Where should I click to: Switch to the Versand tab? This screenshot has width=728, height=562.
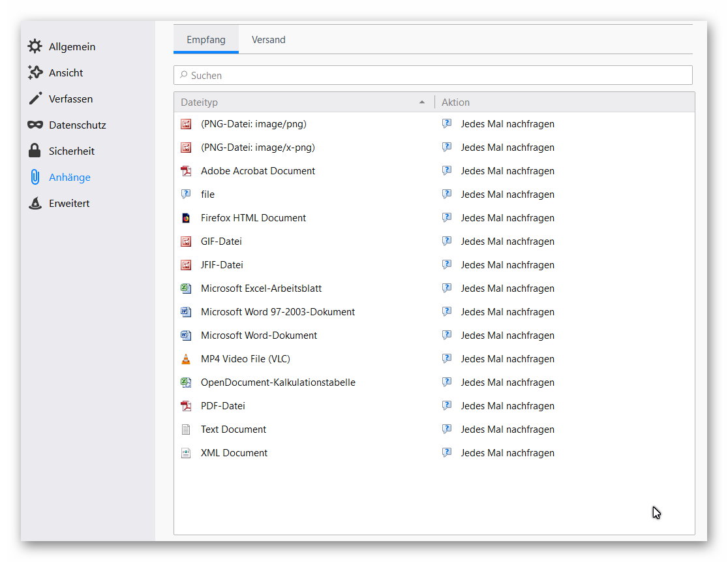(x=269, y=40)
